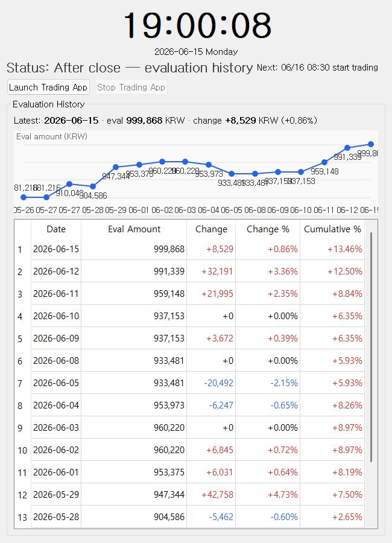Click the +2.65% cumulative cell
This screenshot has height=543, width=392.
332,516
